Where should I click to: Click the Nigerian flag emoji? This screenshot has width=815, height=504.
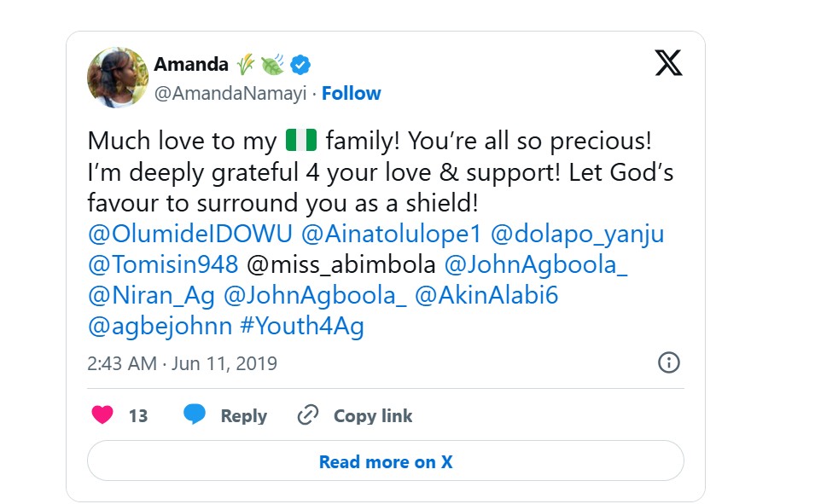300,140
